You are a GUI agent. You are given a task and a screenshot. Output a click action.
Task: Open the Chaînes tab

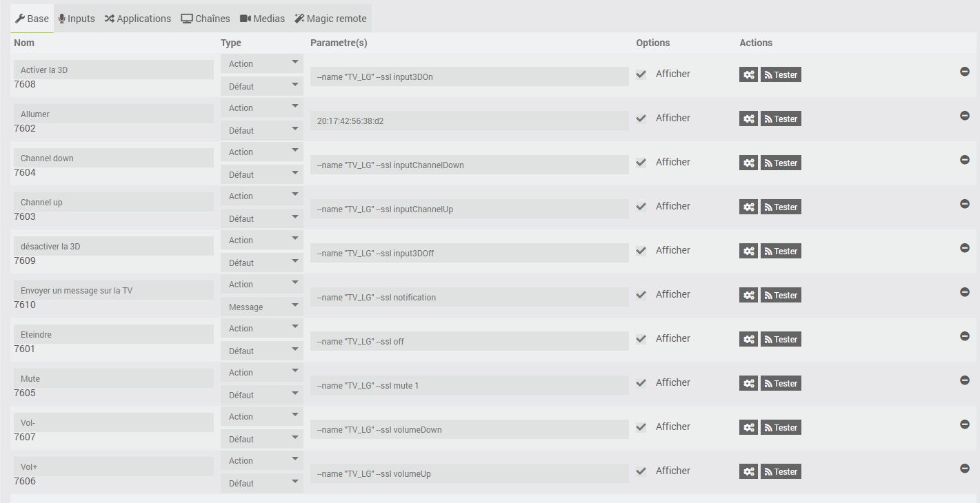tap(206, 19)
